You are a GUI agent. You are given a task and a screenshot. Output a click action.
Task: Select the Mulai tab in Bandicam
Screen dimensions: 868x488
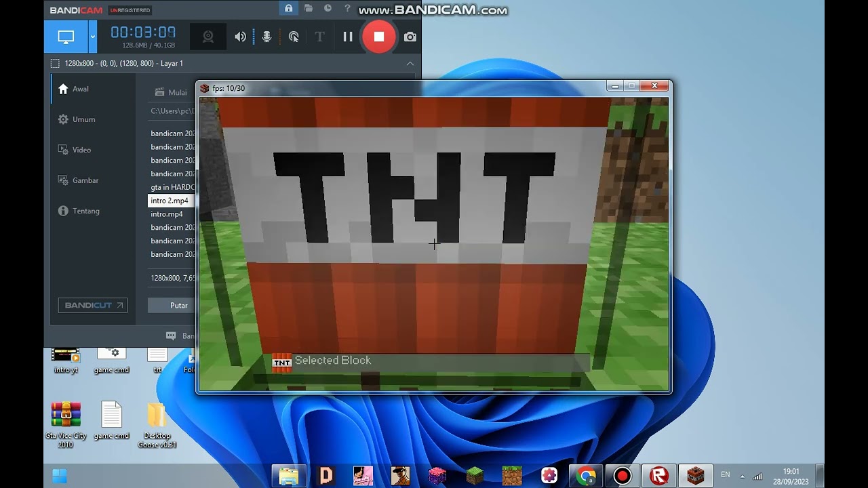tap(171, 92)
